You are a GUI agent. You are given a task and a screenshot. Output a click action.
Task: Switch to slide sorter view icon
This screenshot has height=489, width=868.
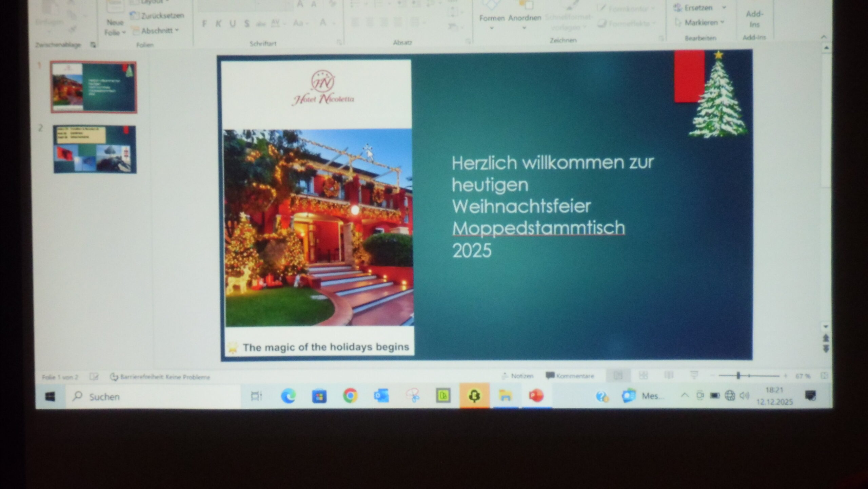pos(643,375)
